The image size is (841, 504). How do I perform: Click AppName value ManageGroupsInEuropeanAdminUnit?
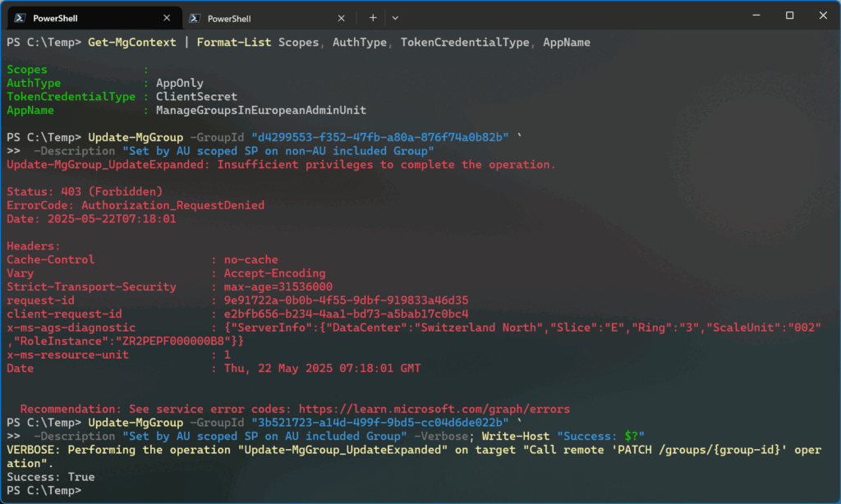click(260, 110)
